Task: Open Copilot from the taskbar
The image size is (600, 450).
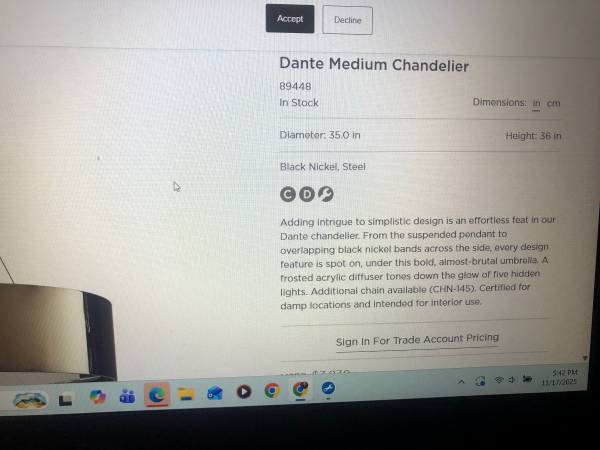Action: (98, 397)
